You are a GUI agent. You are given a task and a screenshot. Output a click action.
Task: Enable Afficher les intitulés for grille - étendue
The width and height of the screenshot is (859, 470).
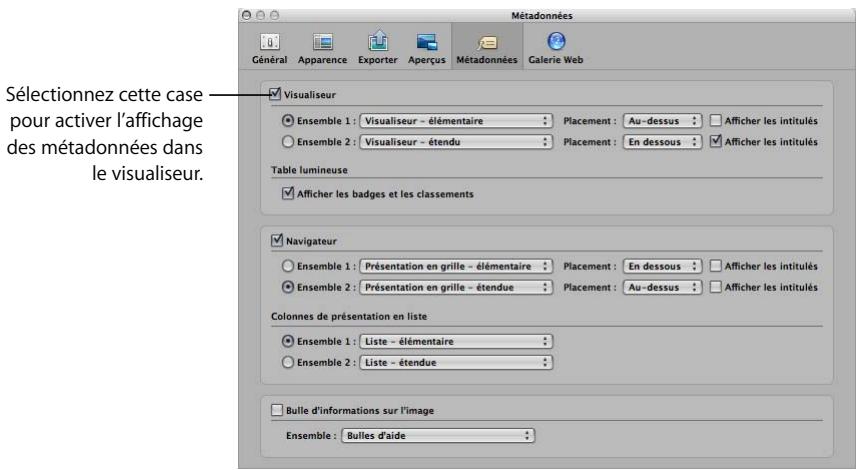(x=715, y=286)
